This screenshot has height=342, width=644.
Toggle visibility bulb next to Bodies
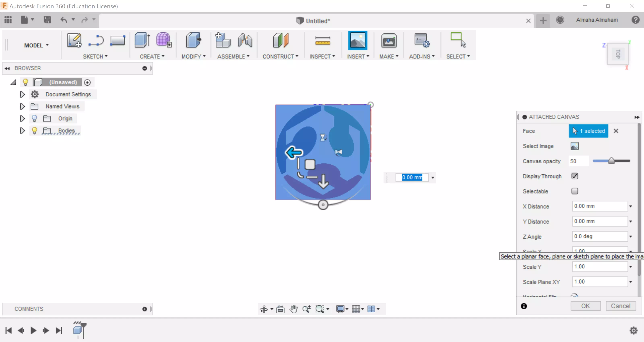pos(34,130)
